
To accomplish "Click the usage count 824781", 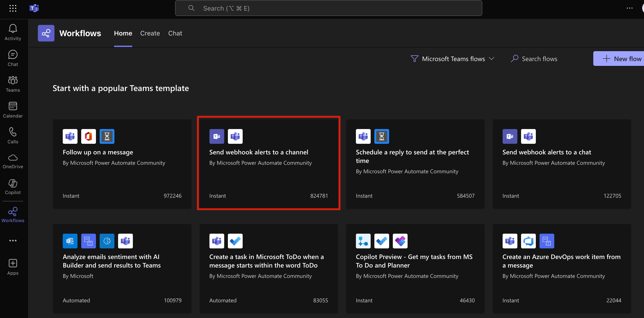I will coord(319,196).
